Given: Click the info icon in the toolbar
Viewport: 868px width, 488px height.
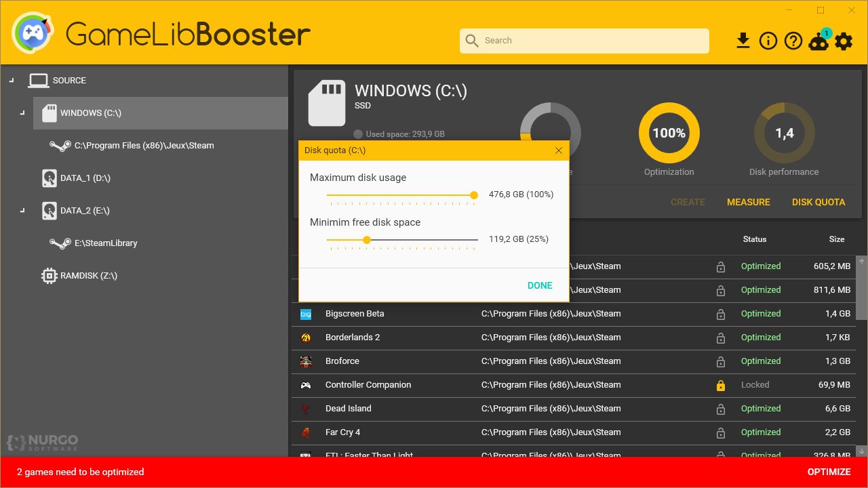Looking at the screenshot, I should click(x=768, y=41).
